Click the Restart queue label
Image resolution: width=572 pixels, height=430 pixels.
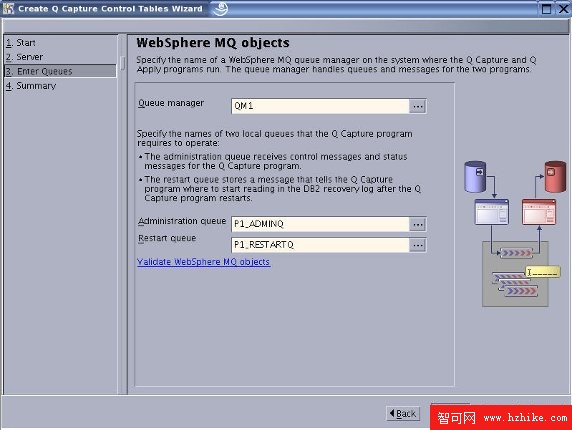click(167, 238)
